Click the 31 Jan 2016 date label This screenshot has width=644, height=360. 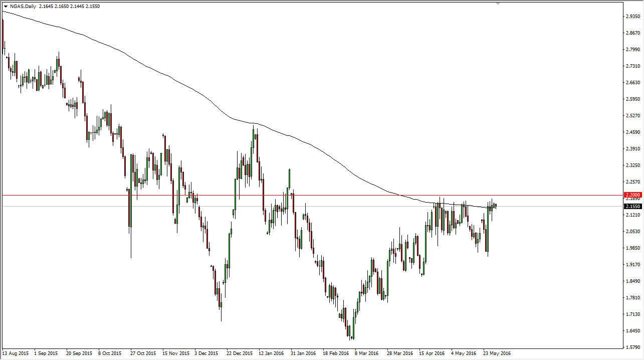(x=303, y=353)
